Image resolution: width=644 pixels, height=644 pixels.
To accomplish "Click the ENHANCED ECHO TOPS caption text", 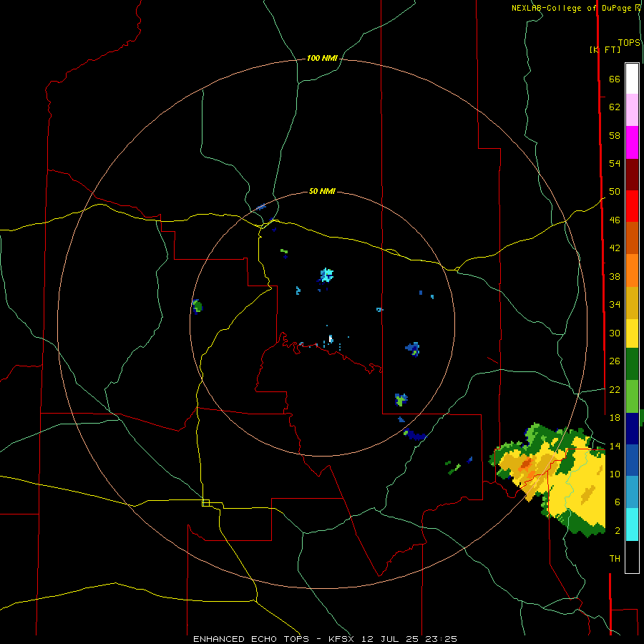I will (251, 639).
